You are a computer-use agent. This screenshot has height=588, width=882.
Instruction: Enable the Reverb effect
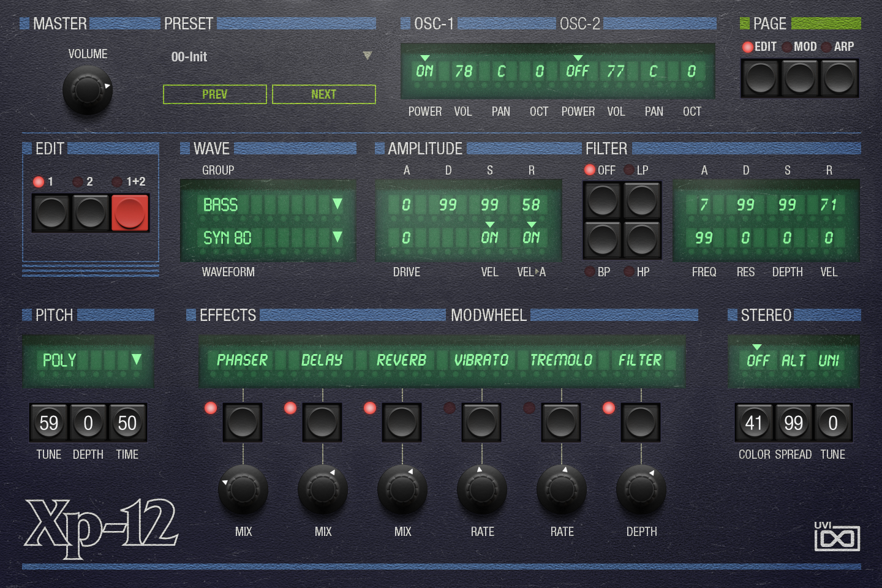[402, 422]
